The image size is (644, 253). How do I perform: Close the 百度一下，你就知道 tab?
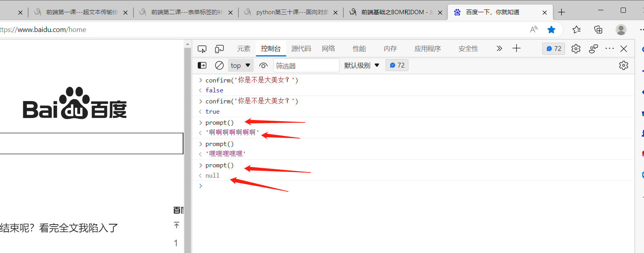pyautogui.click(x=545, y=13)
